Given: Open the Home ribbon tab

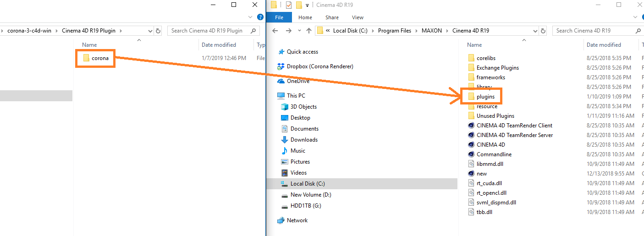Looking at the screenshot, I should (305, 17).
